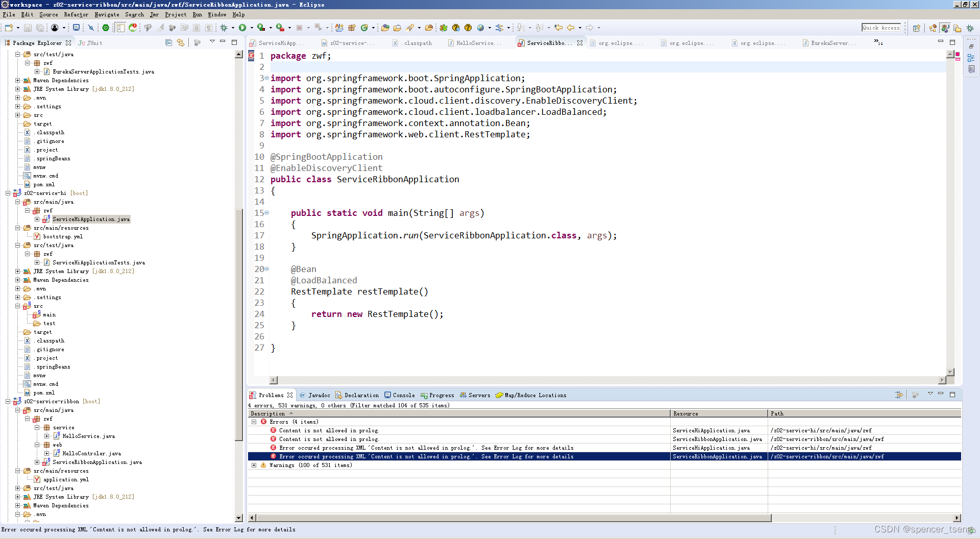Click the question-mark Help toolbar icon
The height and width of the screenshot is (539, 980).
(x=468, y=28)
